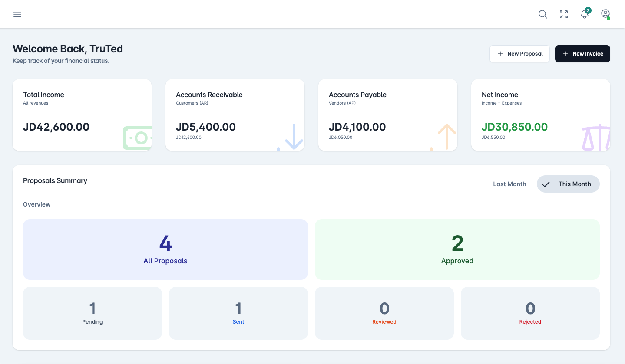625x364 pixels.
Task: Select the This Month filter
Action: coord(568,184)
